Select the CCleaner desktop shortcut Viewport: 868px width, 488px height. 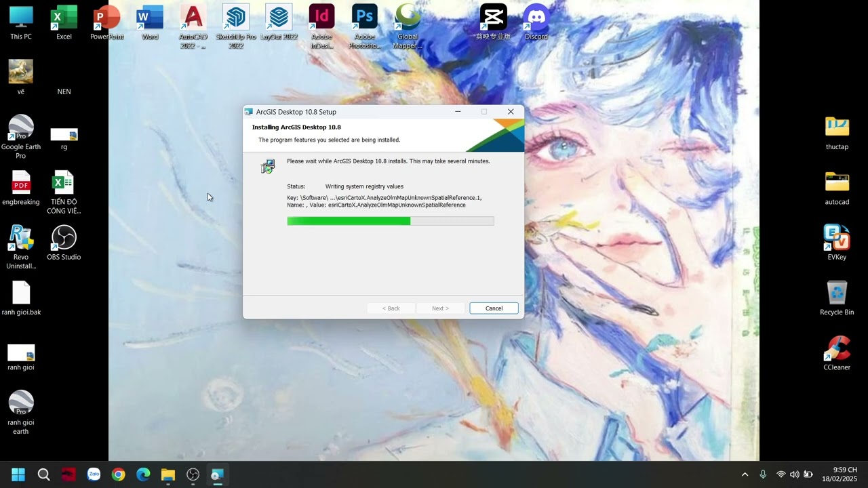837,353
